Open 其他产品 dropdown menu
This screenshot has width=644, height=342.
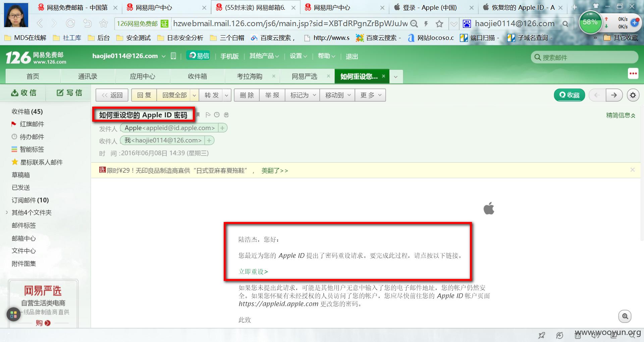pos(264,56)
